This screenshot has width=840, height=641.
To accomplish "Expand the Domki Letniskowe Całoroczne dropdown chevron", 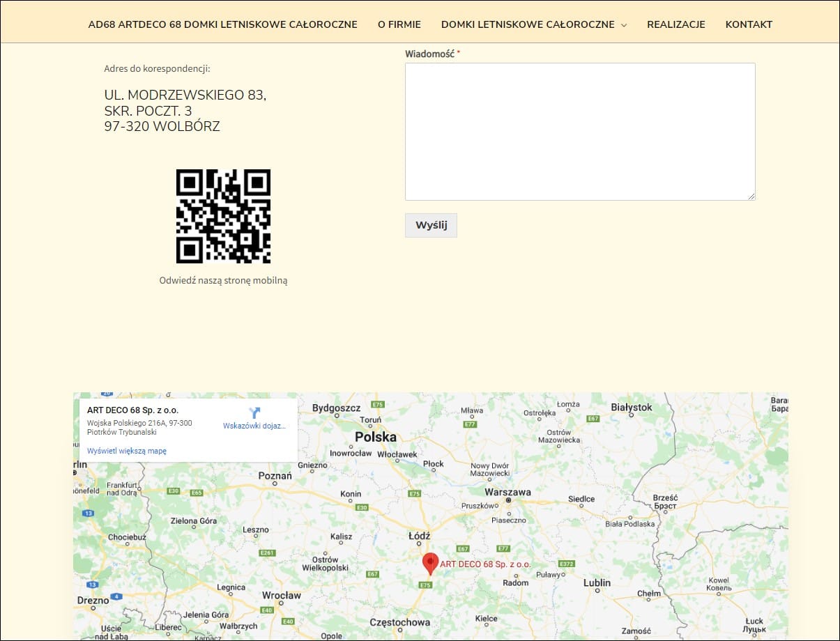I will pos(624,25).
